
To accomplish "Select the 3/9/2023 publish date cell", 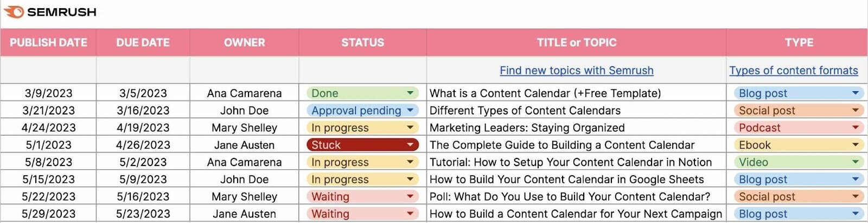I will tap(48, 93).
